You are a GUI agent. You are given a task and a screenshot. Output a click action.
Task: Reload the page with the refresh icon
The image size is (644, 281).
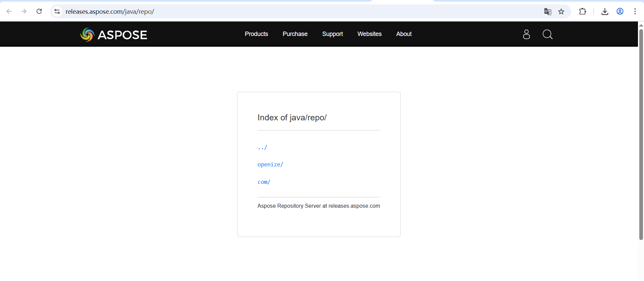[39, 11]
